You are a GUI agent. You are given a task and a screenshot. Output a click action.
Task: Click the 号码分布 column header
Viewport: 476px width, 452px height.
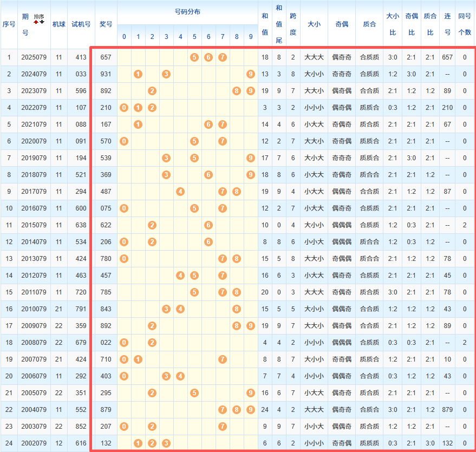coord(187,12)
